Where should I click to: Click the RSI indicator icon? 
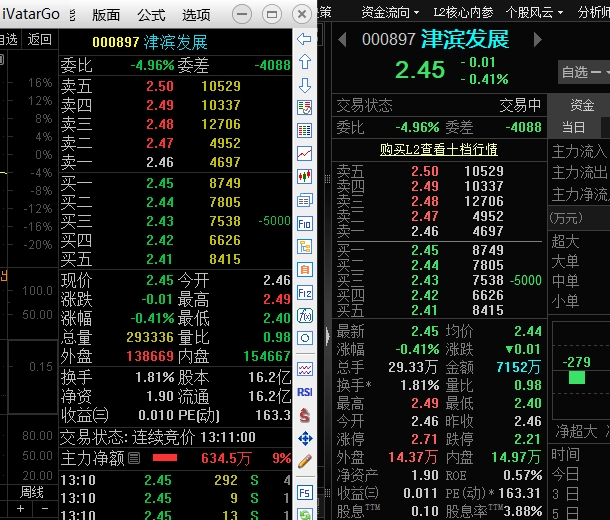point(304,392)
